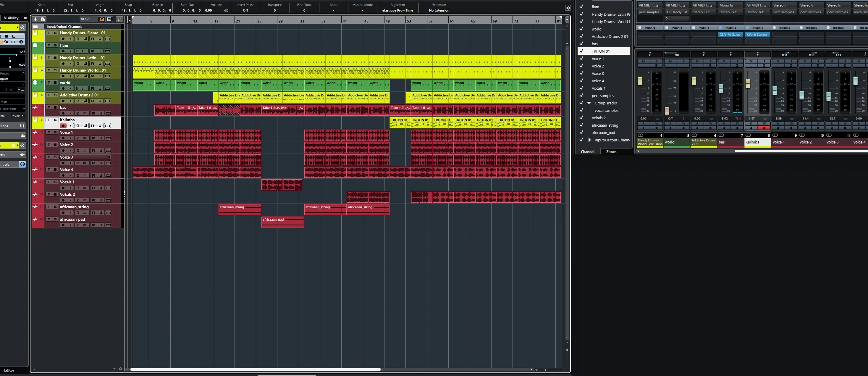Toggle the orange track visibility agent icon
868x376 pixels.
pyautogui.click(x=102, y=19)
